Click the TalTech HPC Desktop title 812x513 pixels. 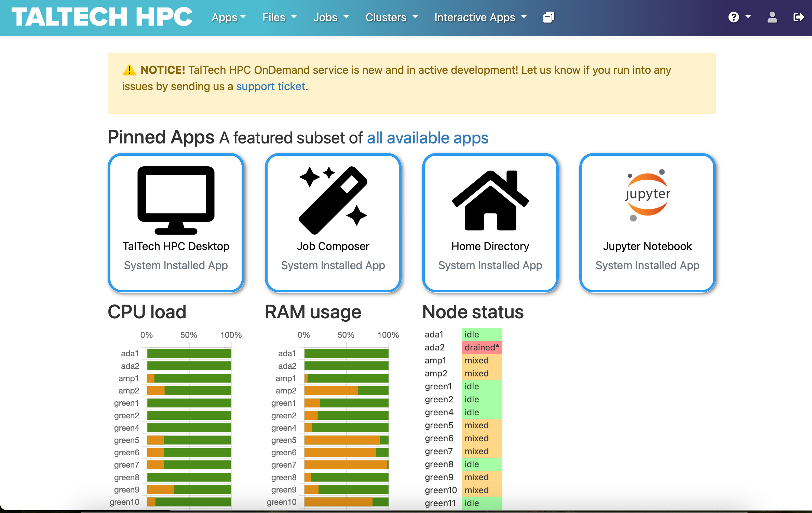click(x=176, y=246)
